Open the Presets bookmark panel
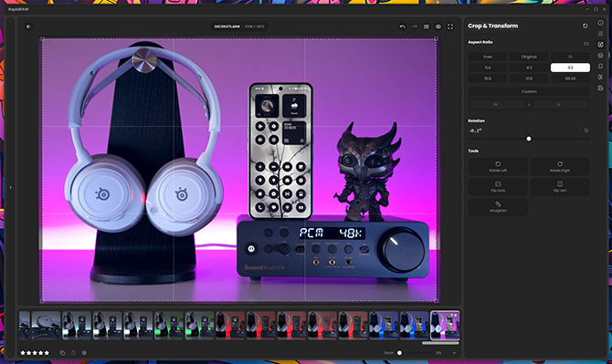612x364 pixels. click(600, 67)
